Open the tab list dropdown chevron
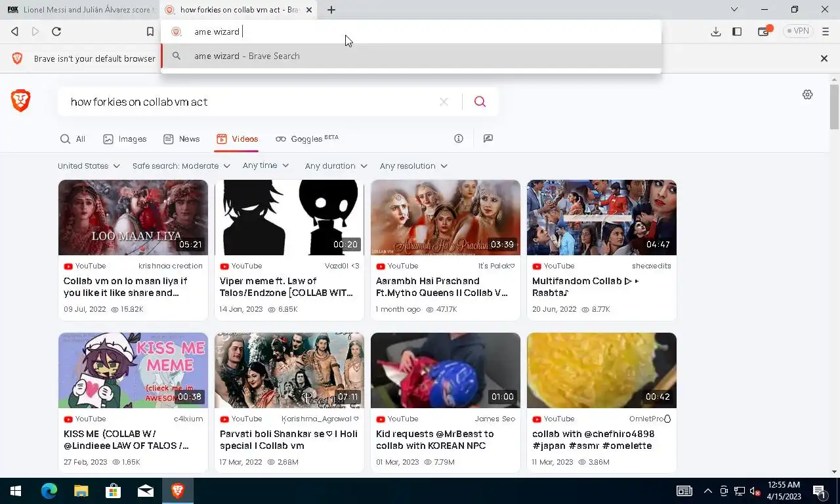Image resolution: width=840 pixels, height=504 pixels. (734, 10)
